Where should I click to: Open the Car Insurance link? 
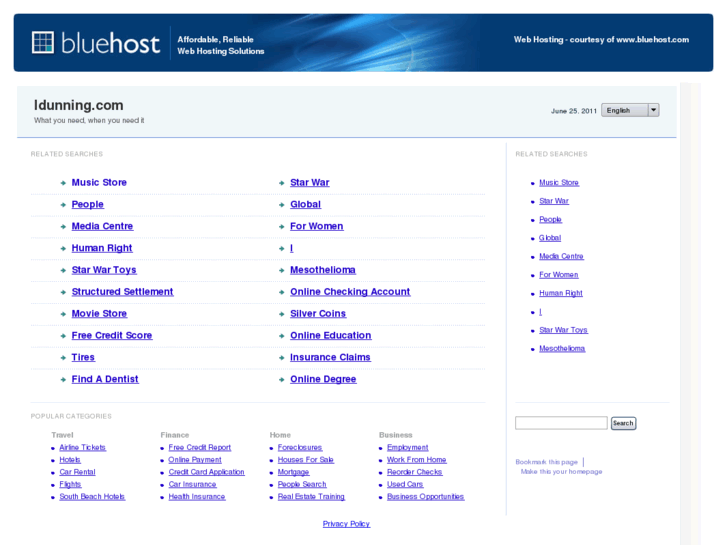click(x=192, y=484)
